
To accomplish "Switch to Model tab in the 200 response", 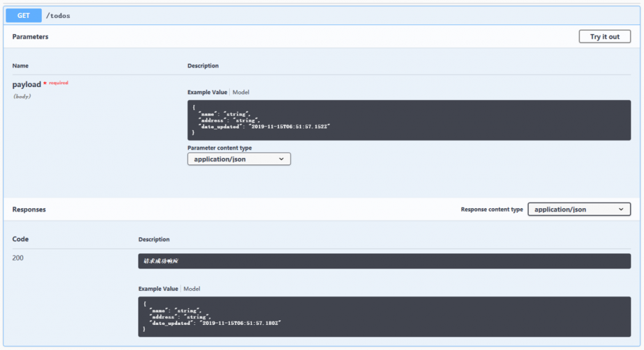I will (192, 289).
